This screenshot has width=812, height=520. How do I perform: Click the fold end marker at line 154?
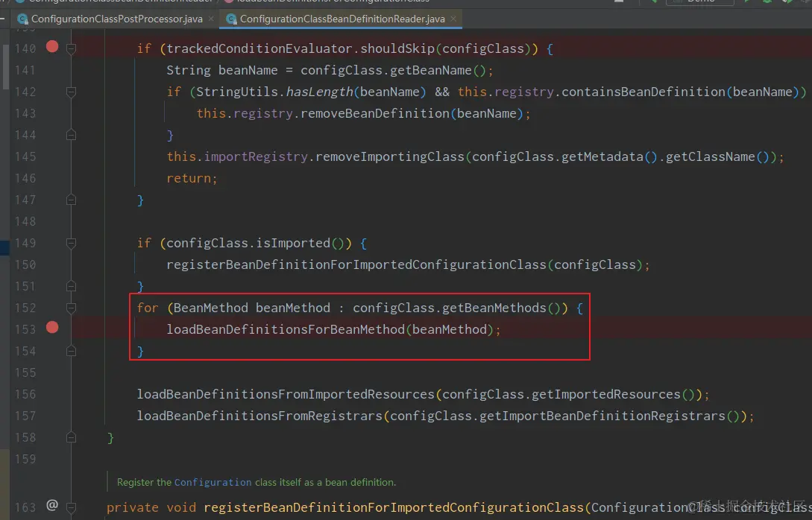tap(72, 352)
